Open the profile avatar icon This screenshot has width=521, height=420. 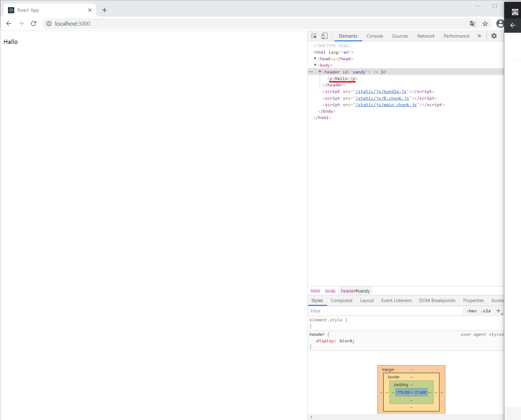(500, 23)
